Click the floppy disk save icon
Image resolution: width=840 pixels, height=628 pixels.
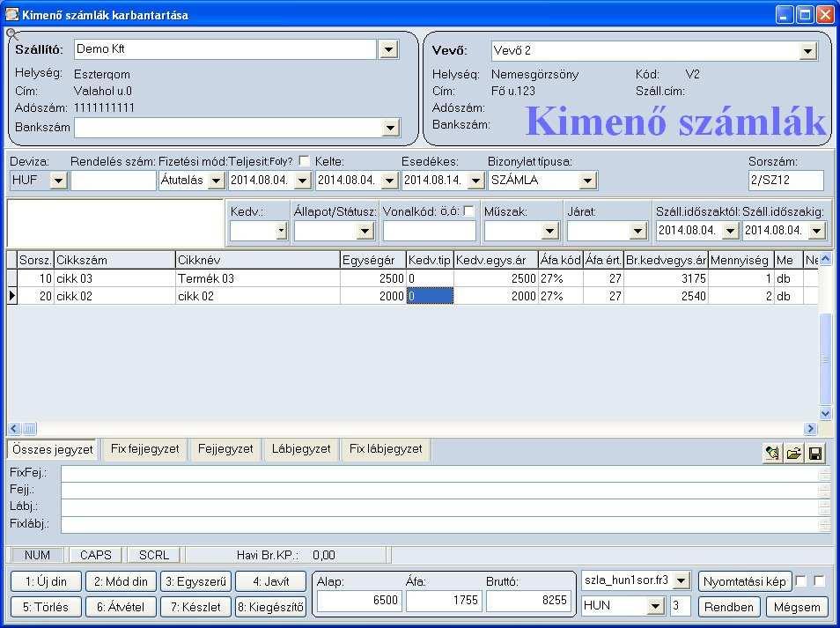814,454
